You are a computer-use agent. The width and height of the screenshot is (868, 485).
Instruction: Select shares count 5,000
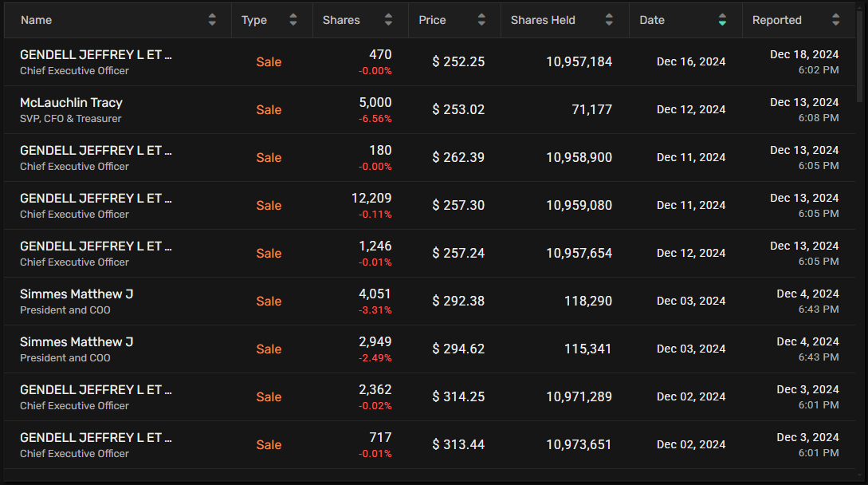click(375, 103)
